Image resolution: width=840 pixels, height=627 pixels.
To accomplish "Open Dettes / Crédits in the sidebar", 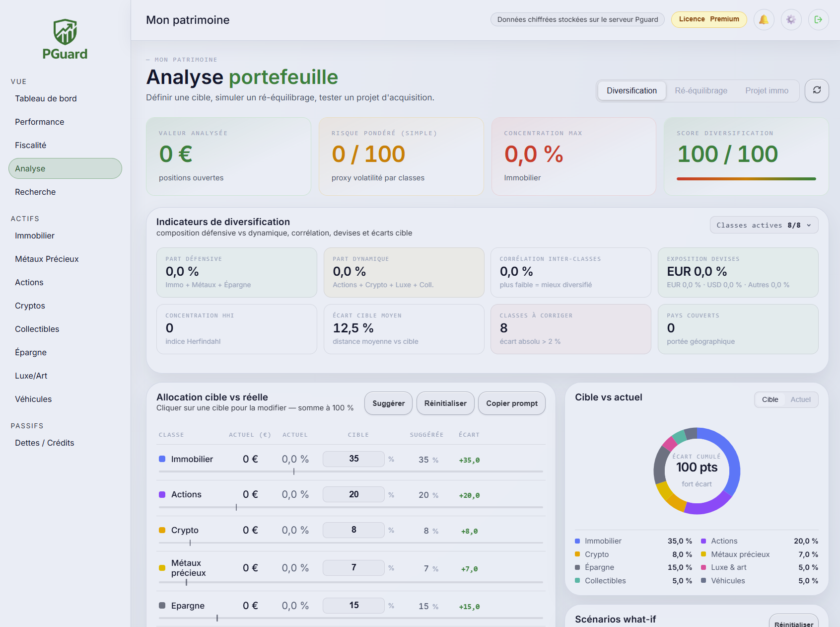I will (x=65, y=443).
